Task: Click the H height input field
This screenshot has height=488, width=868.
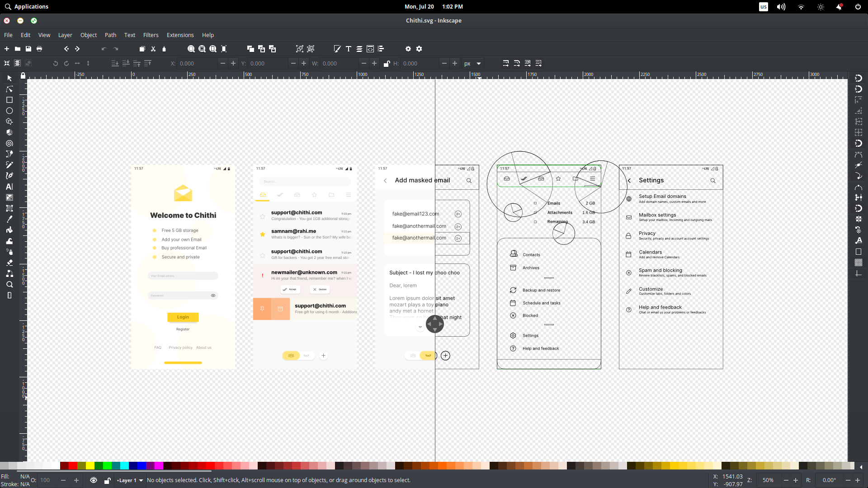Action: point(419,63)
